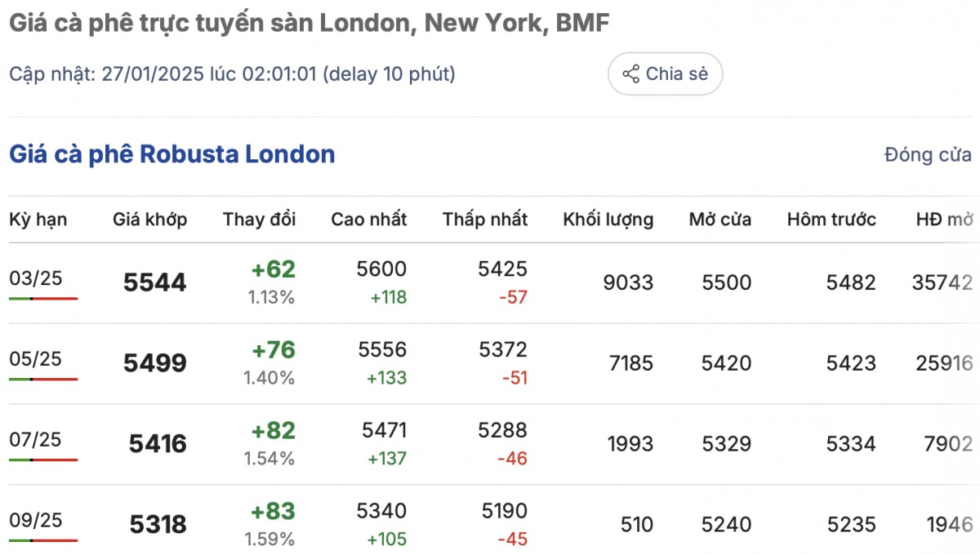The width and height of the screenshot is (980, 555).
Task: Open the 07/25 contract row
Action: 35,440
